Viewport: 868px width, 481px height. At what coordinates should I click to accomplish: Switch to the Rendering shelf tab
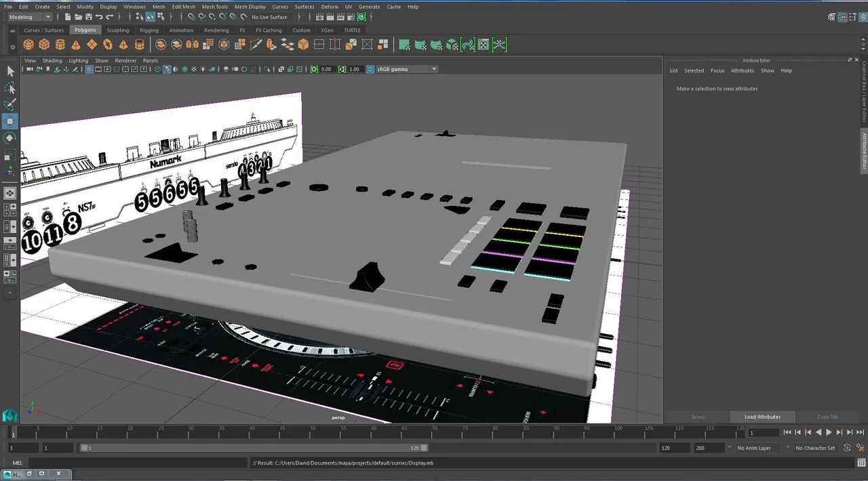pos(216,30)
